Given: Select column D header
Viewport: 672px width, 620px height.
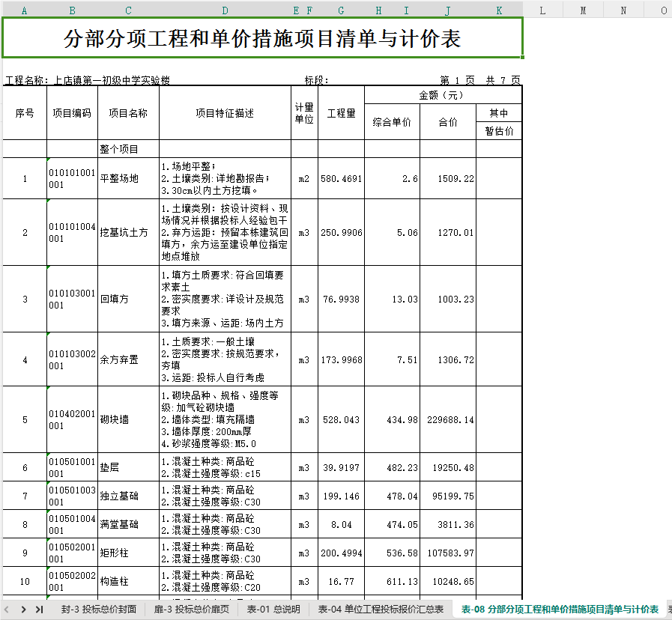Looking at the screenshot, I should click(225, 10).
